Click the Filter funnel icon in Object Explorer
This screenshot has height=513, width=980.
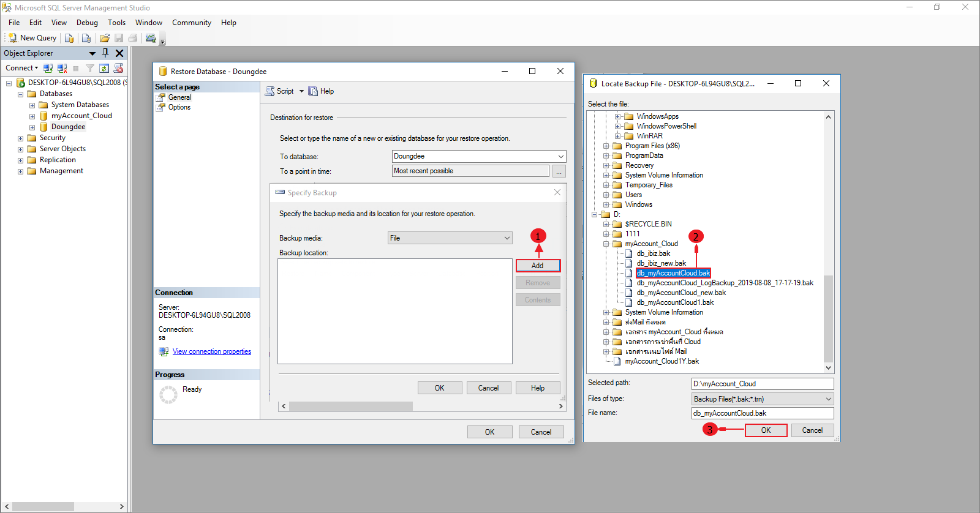point(90,68)
